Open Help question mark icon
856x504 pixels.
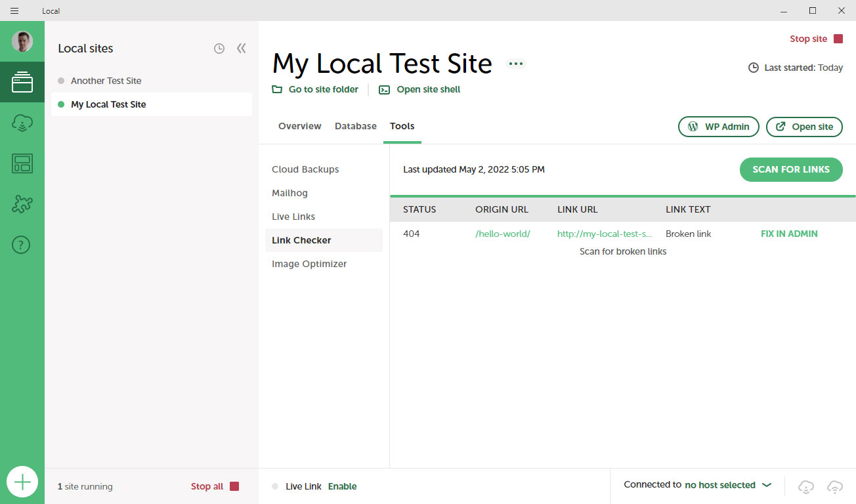pyautogui.click(x=22, y=245)
